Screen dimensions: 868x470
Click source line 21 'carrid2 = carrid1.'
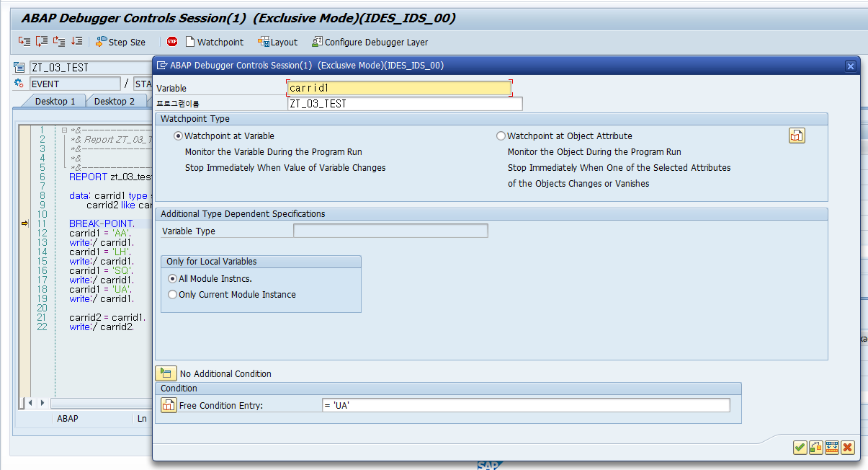(107, 317)
